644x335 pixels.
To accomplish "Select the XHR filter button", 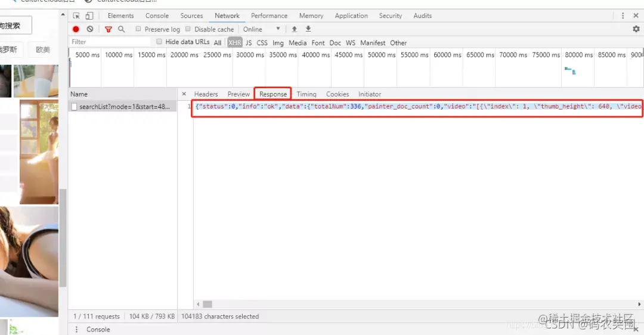I will click(x=235, y=42).
